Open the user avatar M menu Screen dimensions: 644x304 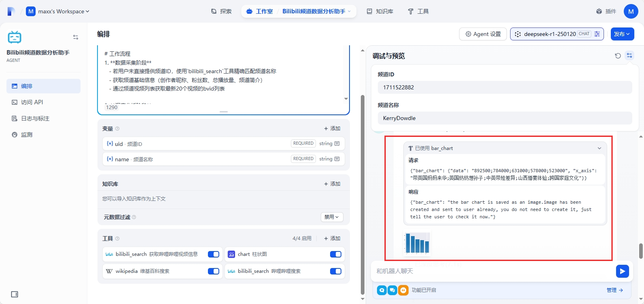(631, 11)
